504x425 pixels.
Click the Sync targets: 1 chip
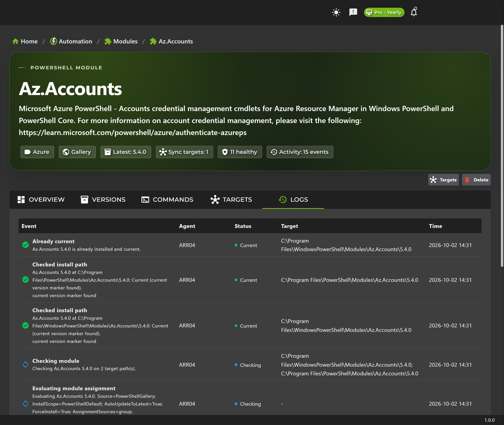[x=184, y=152]
